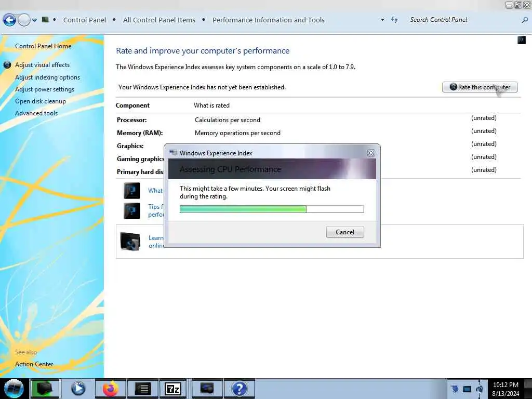Click Rate this computer button

[480, 87]
